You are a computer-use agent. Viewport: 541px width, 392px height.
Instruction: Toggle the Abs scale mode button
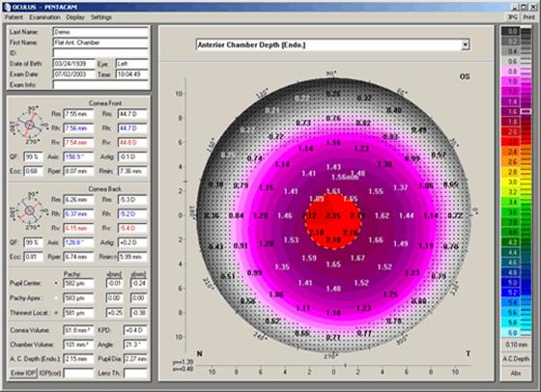[516, 373]
